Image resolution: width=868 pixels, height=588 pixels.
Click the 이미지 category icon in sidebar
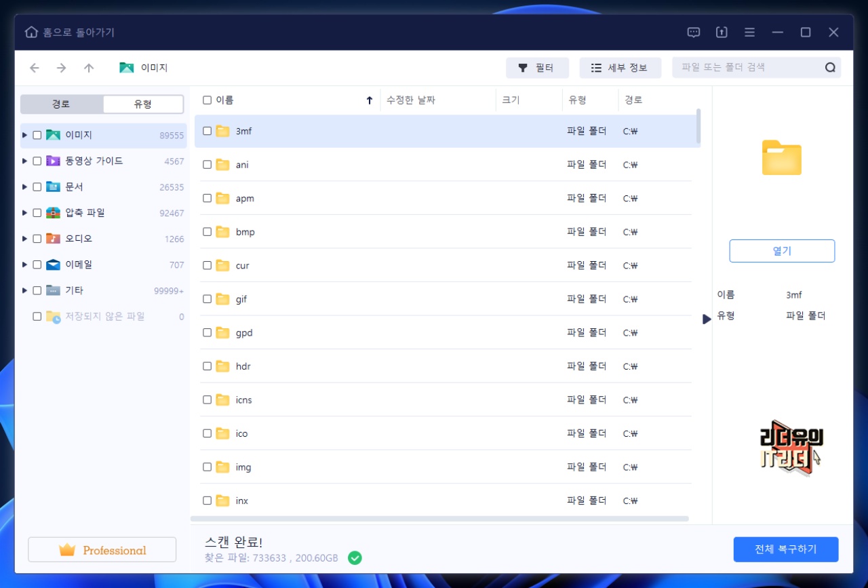coord(53,135)
